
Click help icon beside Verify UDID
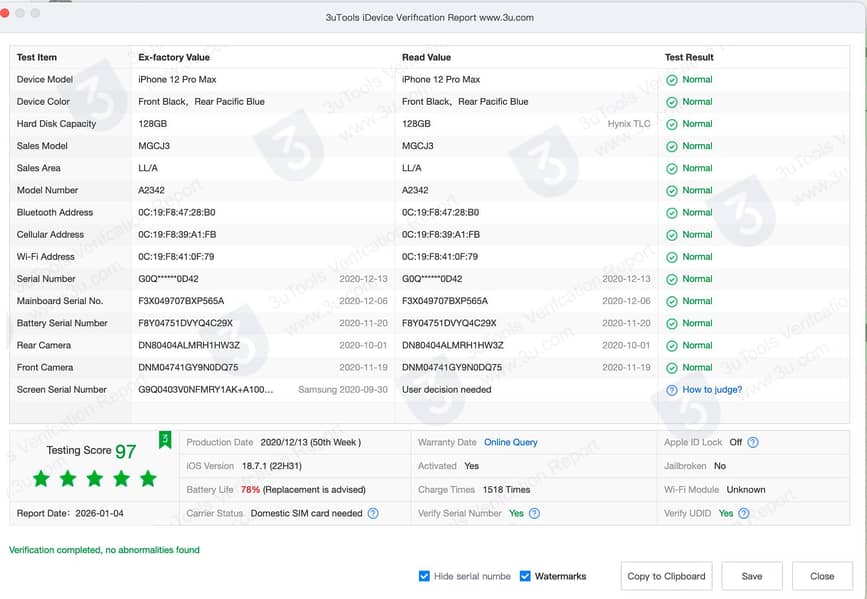click(x=753, y=514)
